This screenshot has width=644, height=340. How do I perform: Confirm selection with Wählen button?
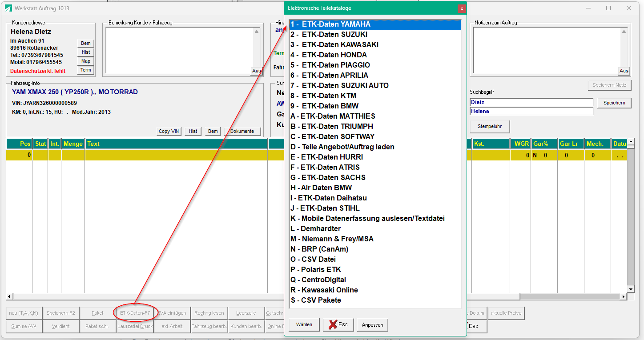tap(304, 325)
